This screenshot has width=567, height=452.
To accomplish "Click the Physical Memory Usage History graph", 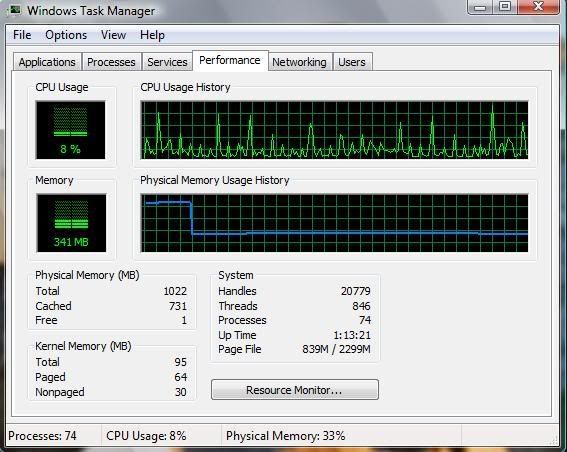I will [334, 223].
